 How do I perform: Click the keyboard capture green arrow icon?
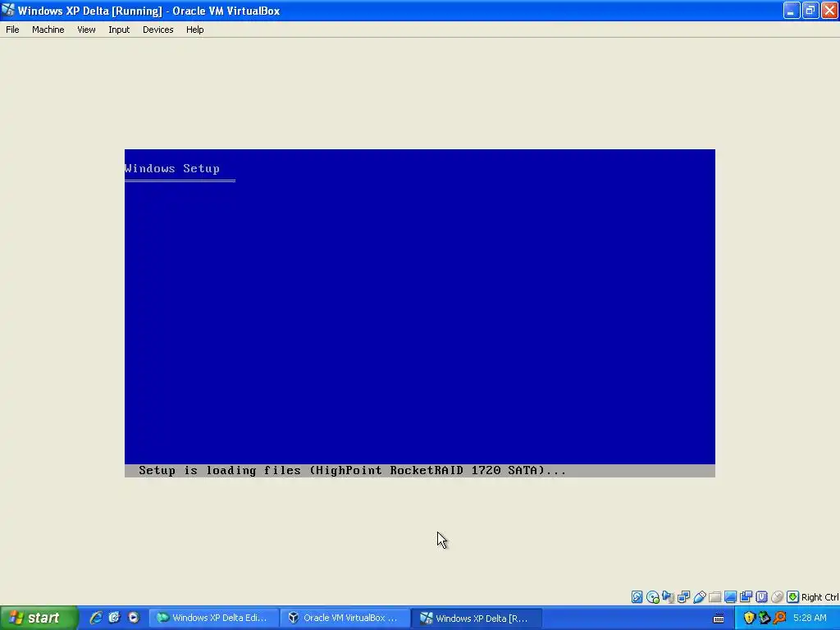793,597
